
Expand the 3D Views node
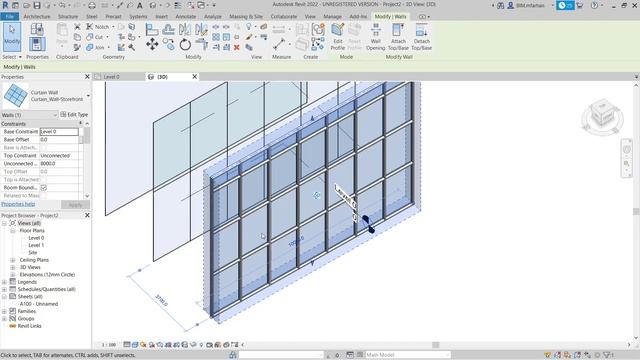coord(13,267)
